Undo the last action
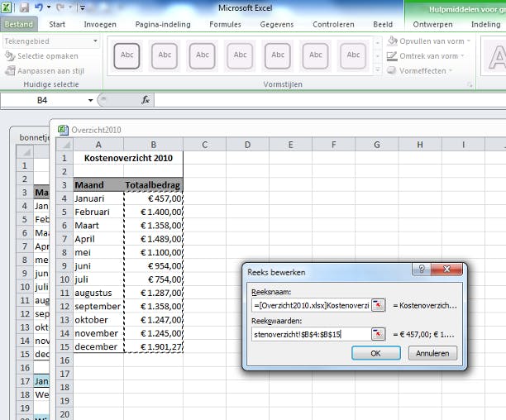This screenshot has width=506, height=420. [x=39, y=7]
